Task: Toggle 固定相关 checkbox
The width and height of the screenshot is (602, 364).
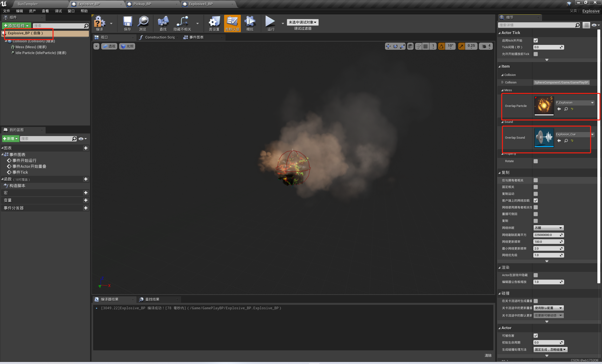Action: pos(535,187)
